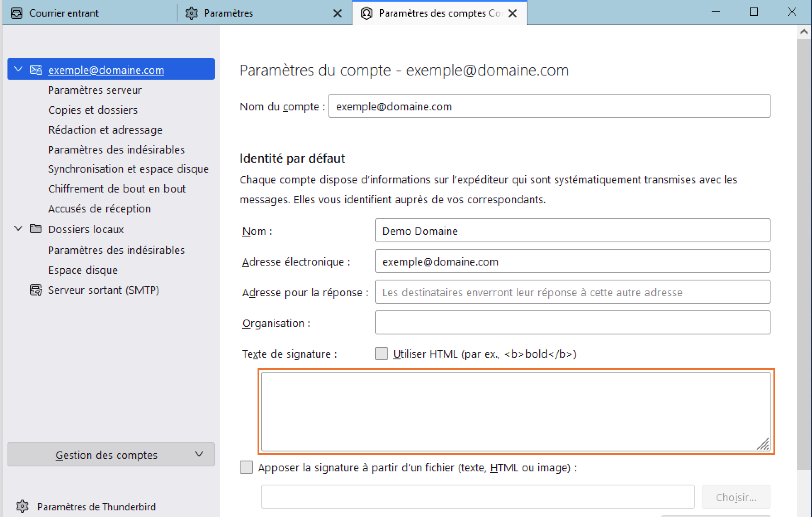Click the Serveur sortant (SMTP) icon
This screenshot has width=812, height=517.
click(36, 290)
